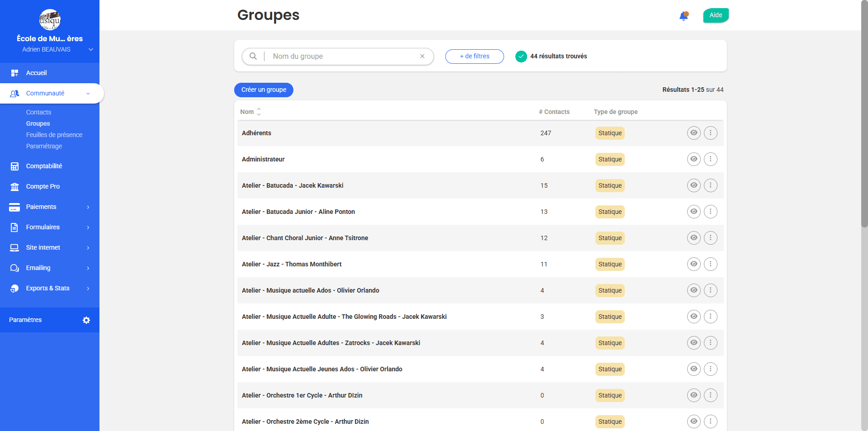
Task: Open options for Musique Actuelle Jeunes Ados group
Action: 711,369
